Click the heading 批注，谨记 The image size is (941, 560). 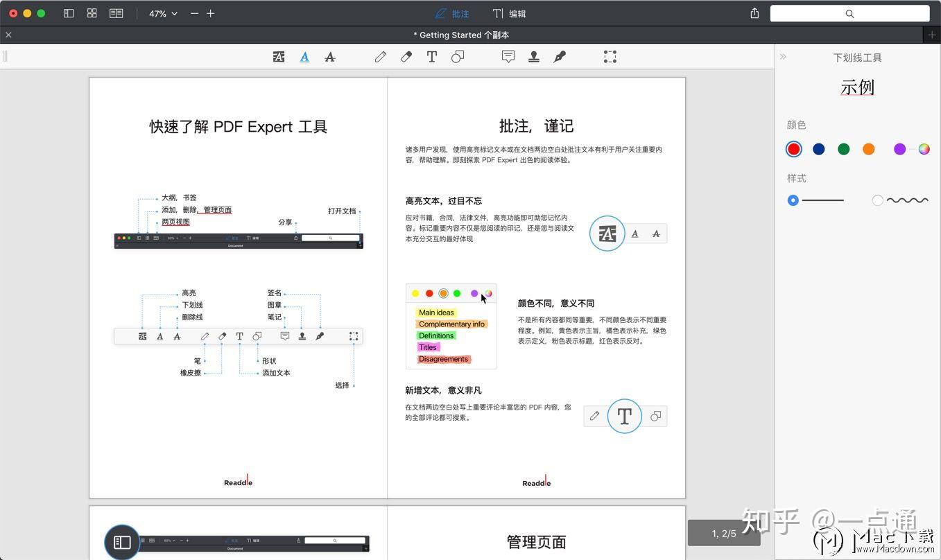[536, 126]
